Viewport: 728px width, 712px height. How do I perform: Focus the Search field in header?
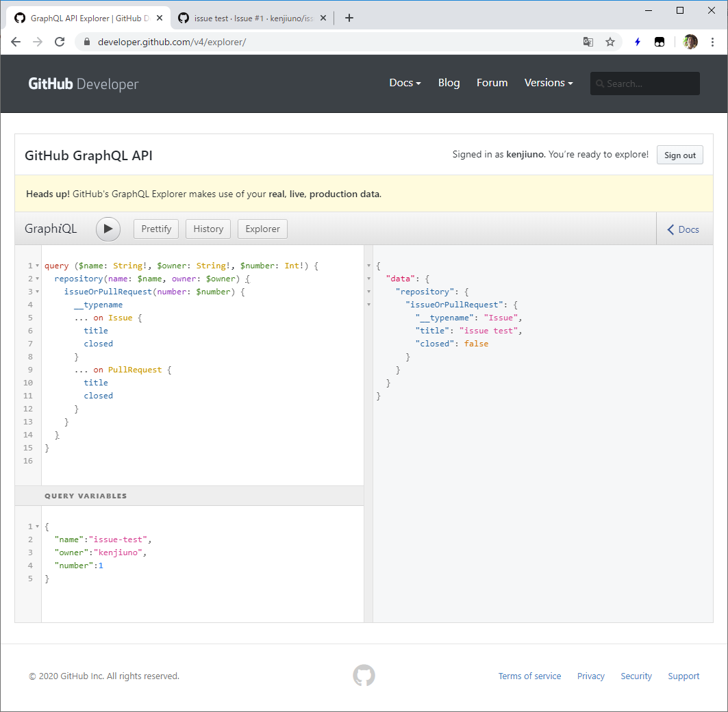click(x=645, y=84)
